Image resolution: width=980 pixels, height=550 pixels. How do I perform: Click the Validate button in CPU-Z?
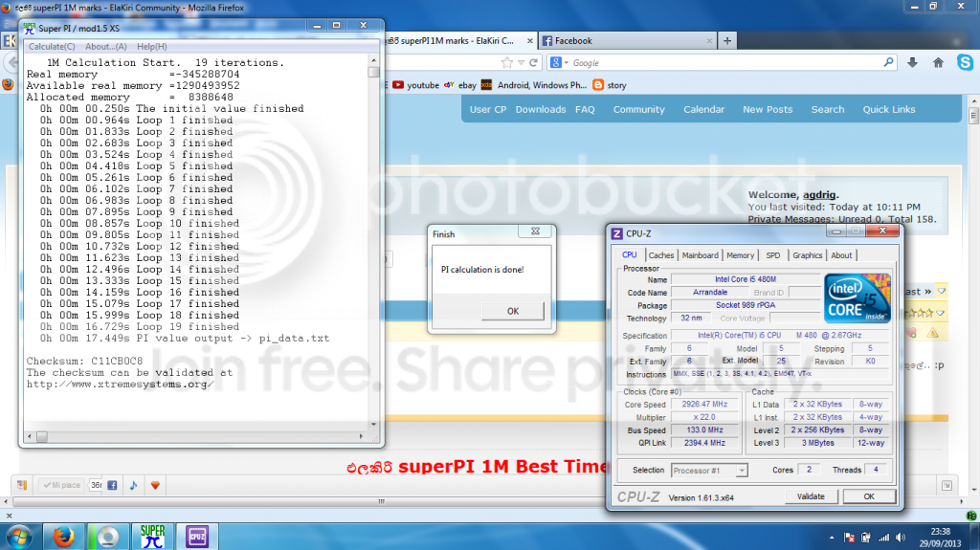tap(811, 496)
